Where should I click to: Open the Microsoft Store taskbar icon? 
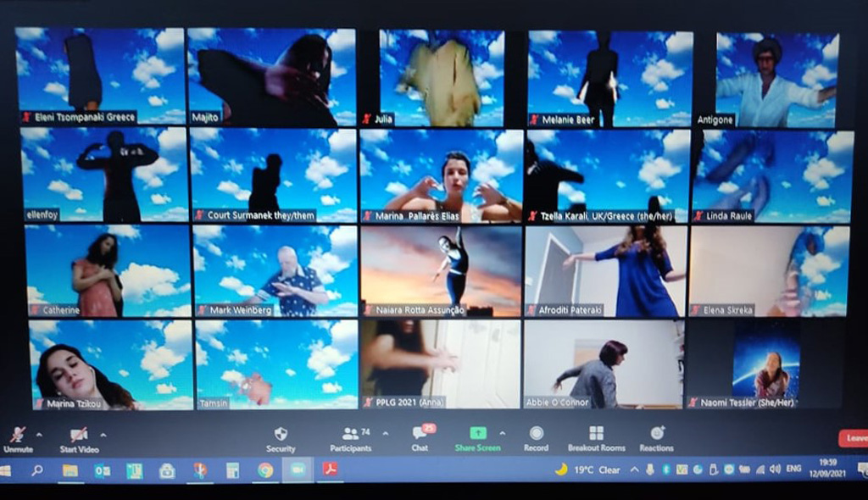pos(167,470)
